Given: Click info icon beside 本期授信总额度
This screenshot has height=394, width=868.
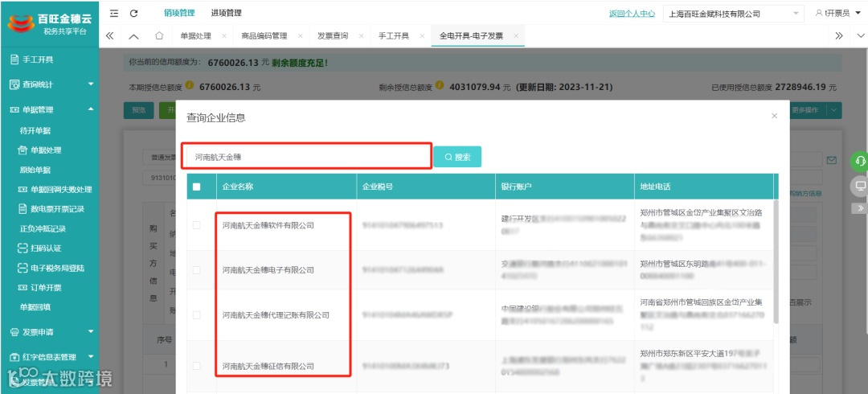Looking at the screenshot, I should pos(190,86).
